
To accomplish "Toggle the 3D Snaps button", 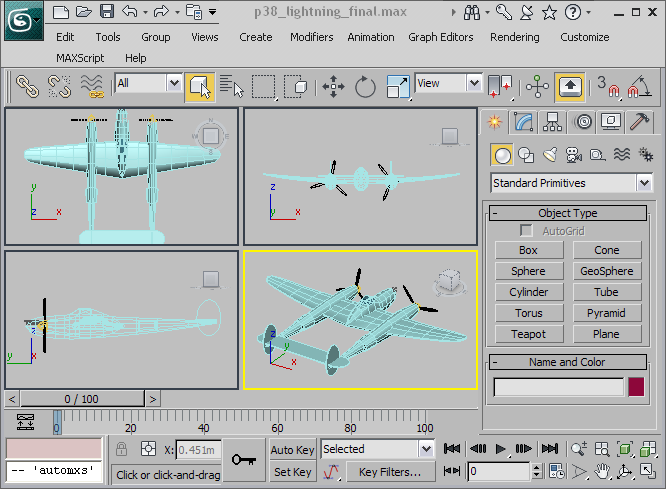I will tap(608, 87).
